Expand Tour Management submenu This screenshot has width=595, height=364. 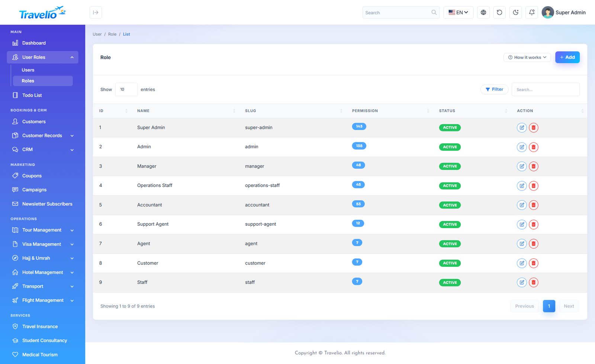(x=42, y=230)
